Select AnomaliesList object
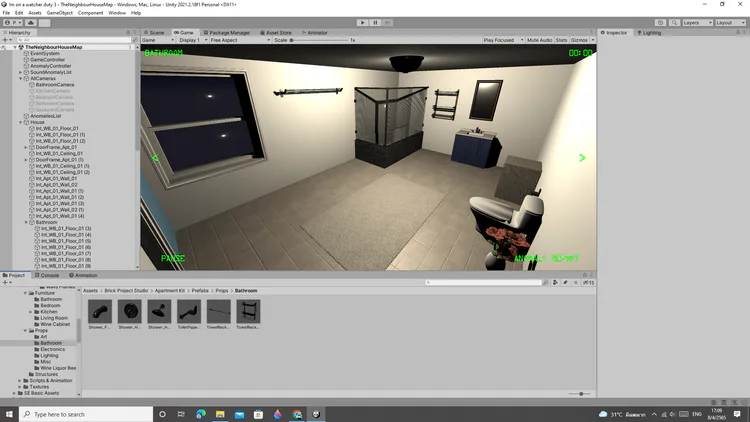The height and width of the screenshot is (422, 750). click(x=45, y=116)
